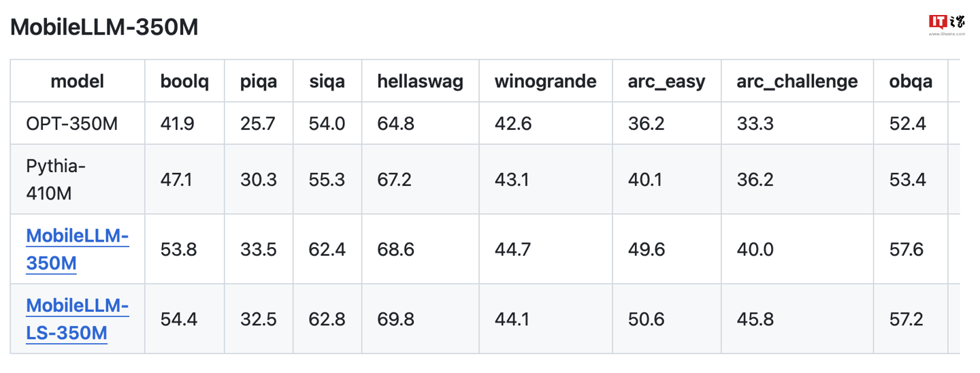The height and width of the screenshot is (373, 980).
Task: Click the 45.8 arc_challenge score cell
Action: click(x=755, y=319)
